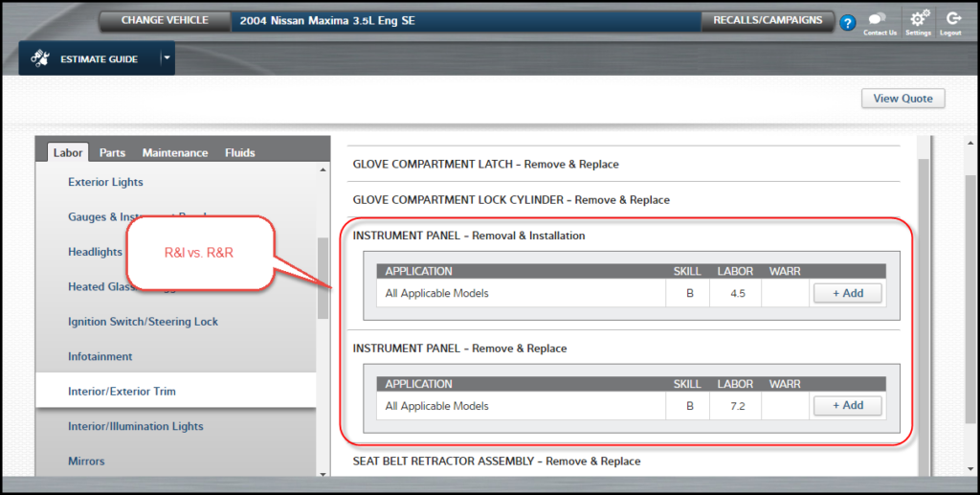Click the View Quote button
Viewport: 980px width, 495px height.
coord(902,99)
